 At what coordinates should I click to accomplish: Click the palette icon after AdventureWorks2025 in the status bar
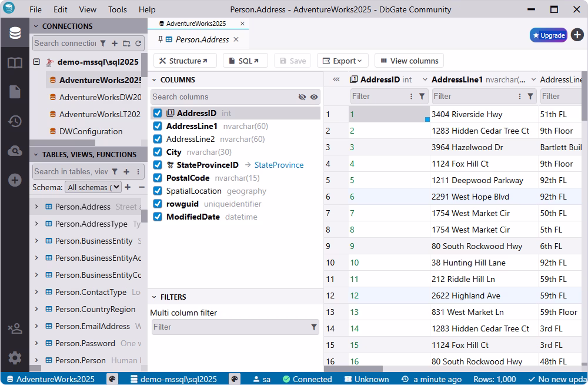(112, 379)
